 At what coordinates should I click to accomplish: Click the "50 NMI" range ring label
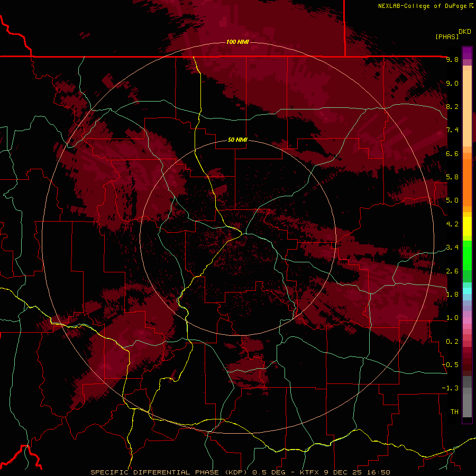(x=237, y=140)
